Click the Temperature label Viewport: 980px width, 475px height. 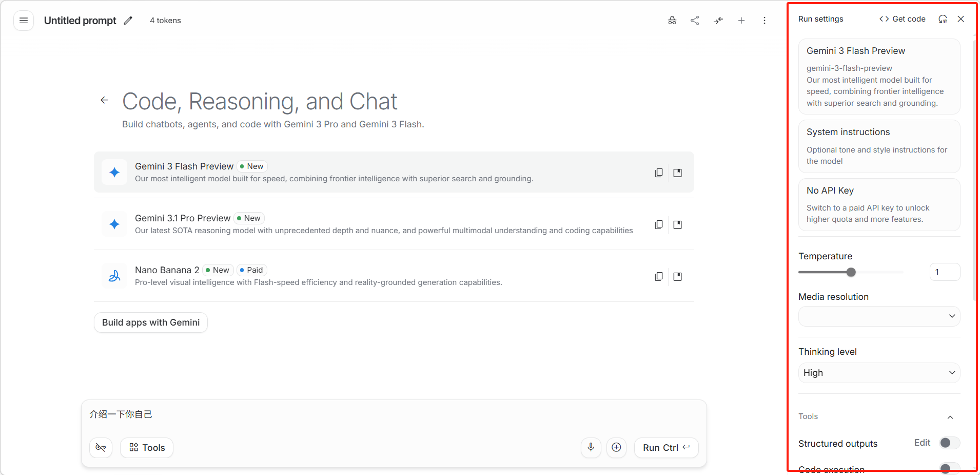[x=825, y=256]
